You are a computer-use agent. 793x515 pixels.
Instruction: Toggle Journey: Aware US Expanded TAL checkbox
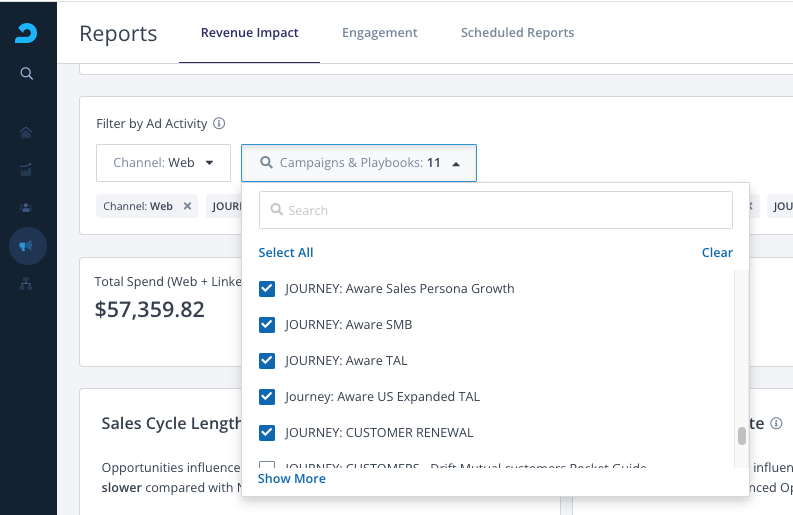[x=267, y=397]
